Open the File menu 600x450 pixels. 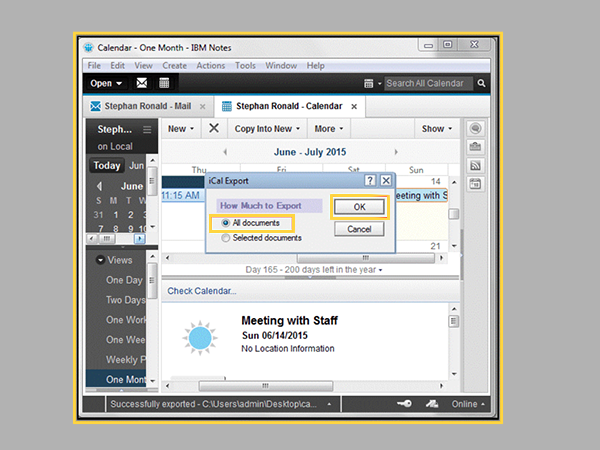point(94,66)
